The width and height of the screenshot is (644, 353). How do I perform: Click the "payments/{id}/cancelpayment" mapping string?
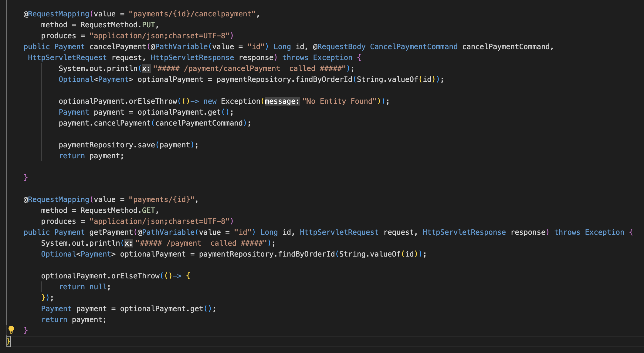[192, 14]
